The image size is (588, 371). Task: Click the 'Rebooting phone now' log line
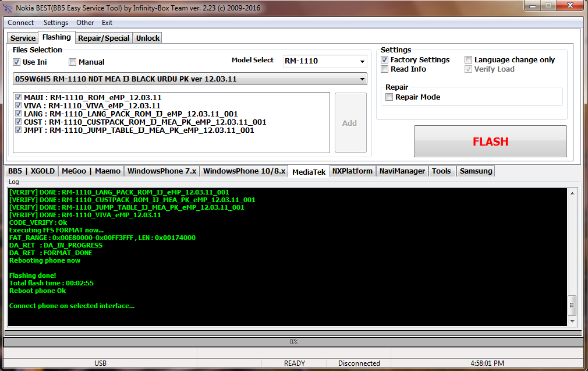45,260
